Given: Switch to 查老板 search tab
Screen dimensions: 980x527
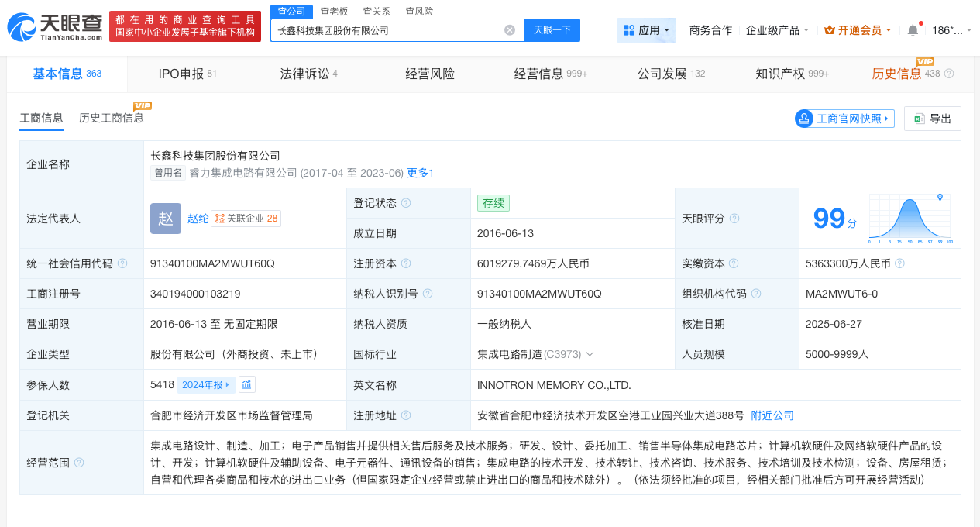Looking at the screenshot, I should (334, 11).
